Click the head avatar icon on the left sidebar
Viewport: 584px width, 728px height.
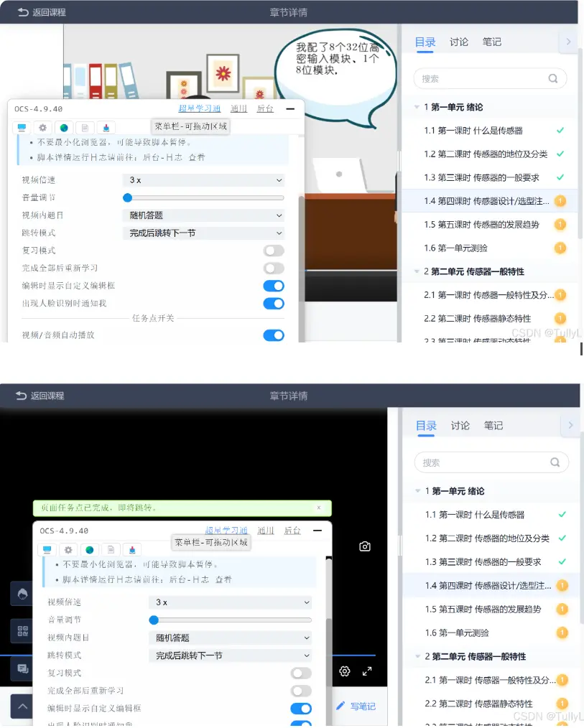[x=22, y=593]
